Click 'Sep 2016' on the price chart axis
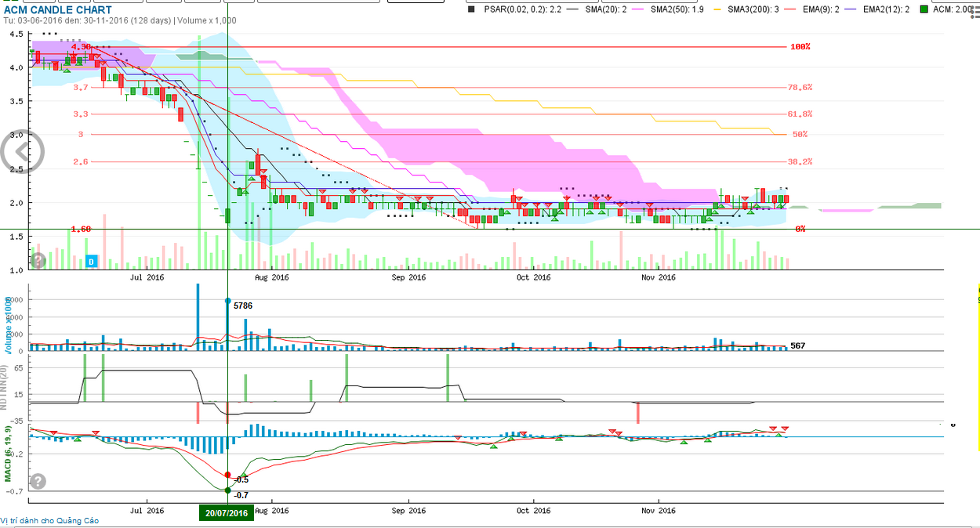This screenshot has width=980, height=528. click(x=408, y=277)
